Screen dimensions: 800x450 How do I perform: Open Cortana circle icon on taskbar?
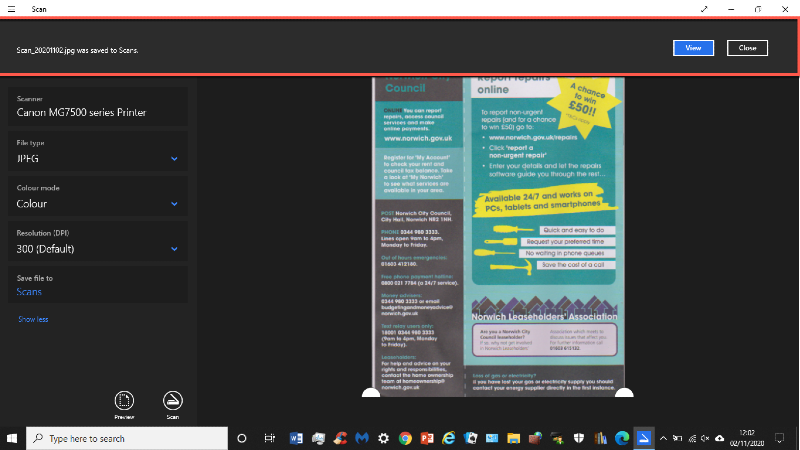click(242, 438)
